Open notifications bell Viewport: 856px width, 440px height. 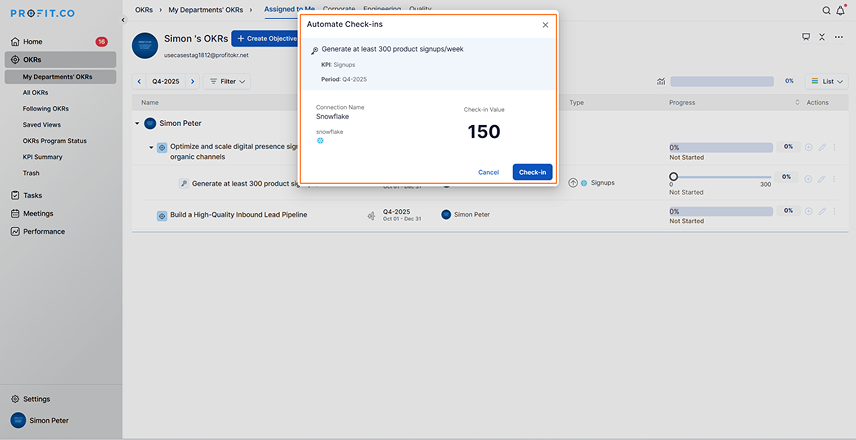[x=841, y=10]
